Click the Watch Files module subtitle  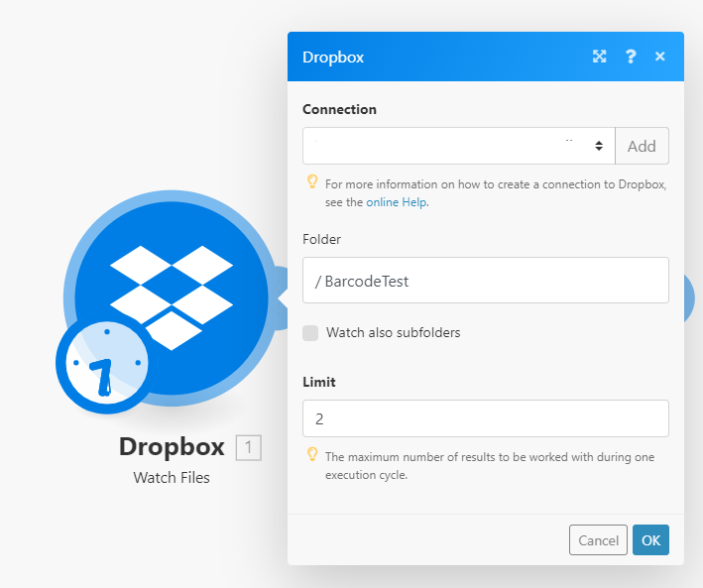(172, 478)
